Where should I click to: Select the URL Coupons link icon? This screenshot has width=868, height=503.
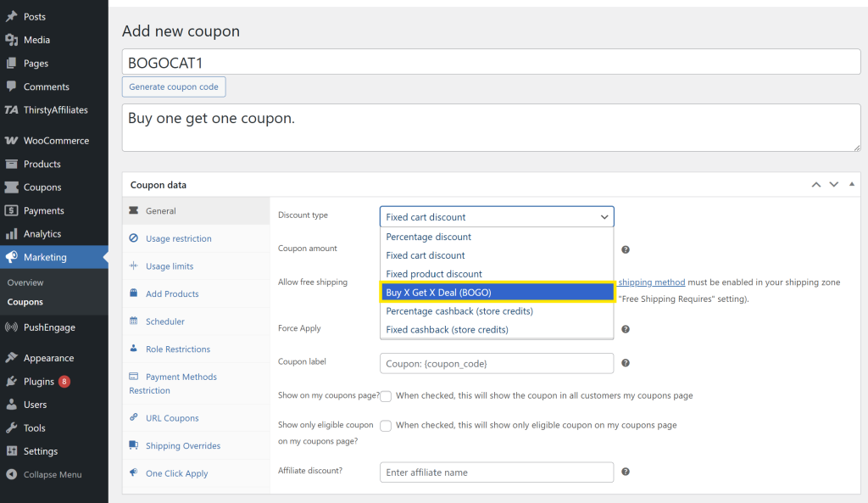coord(135,417)
